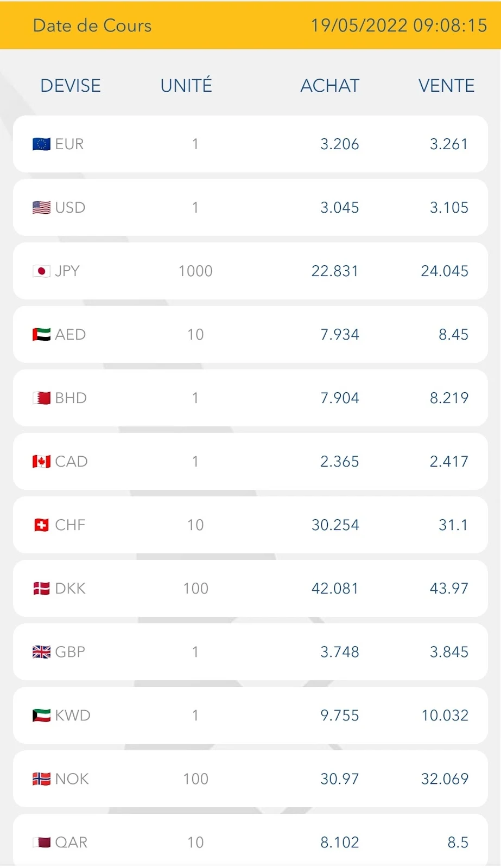Tap the VENTE column header
Screen dimensions: 501x868
[x=446, y=86]
